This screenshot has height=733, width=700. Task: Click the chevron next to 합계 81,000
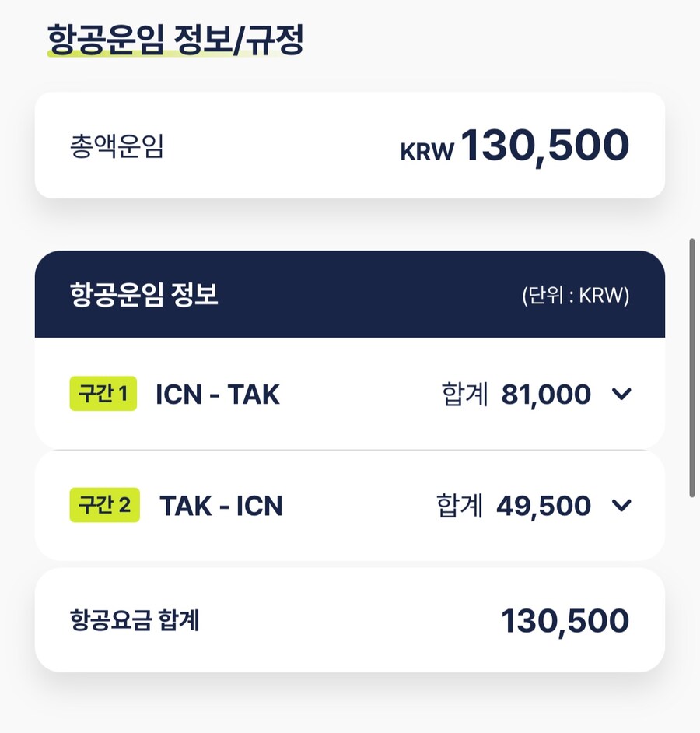point(621,395)
